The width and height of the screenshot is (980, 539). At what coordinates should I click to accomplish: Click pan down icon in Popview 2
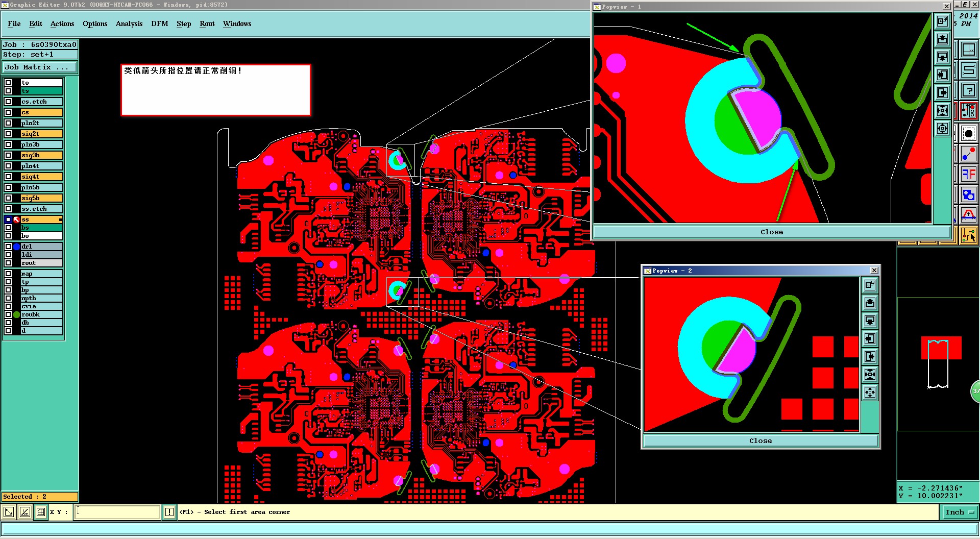tap(870, 321)
